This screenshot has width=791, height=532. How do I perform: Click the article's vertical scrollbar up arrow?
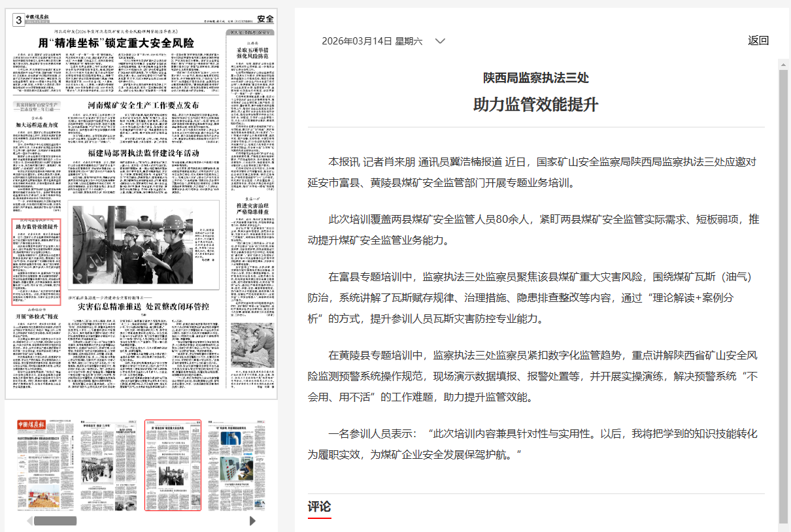[x=783, y=64]
